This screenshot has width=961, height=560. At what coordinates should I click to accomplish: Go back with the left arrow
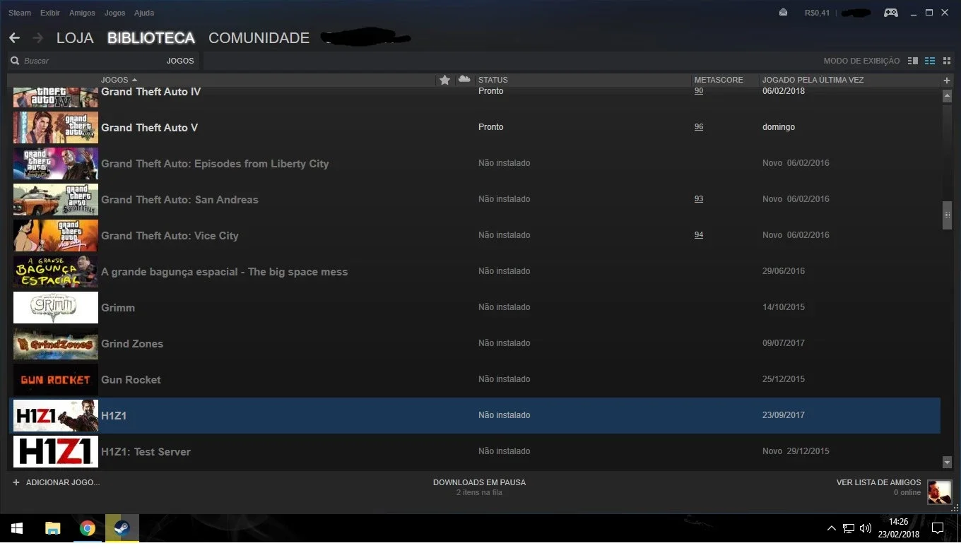(x=14, y=38)
